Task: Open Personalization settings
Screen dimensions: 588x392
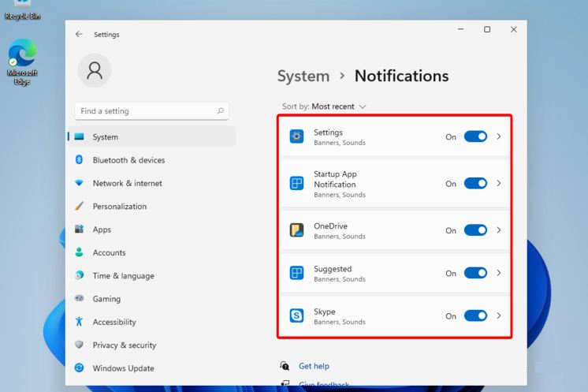Action: click(152, 206)
